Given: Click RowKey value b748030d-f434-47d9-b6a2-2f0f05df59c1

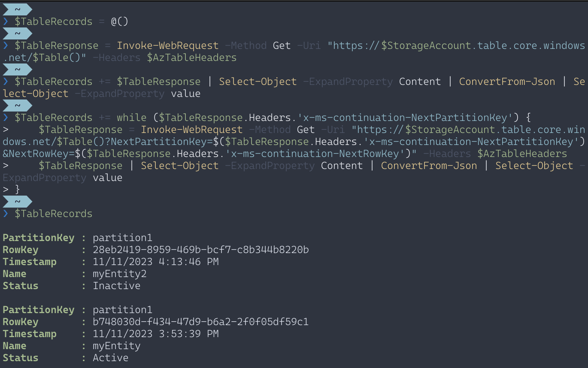Looking at the screenshot, I should point(201,322).
